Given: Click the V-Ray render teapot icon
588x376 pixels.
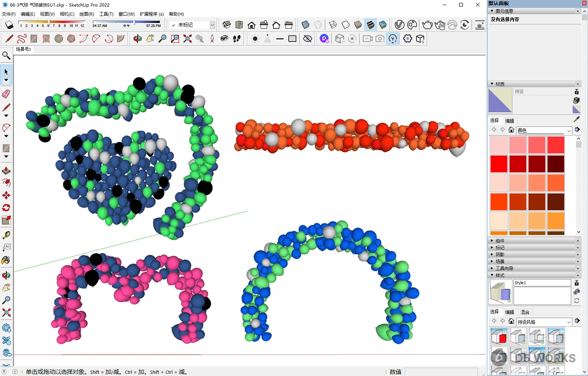Looking at the screenshot, I should tap(427, 25).
